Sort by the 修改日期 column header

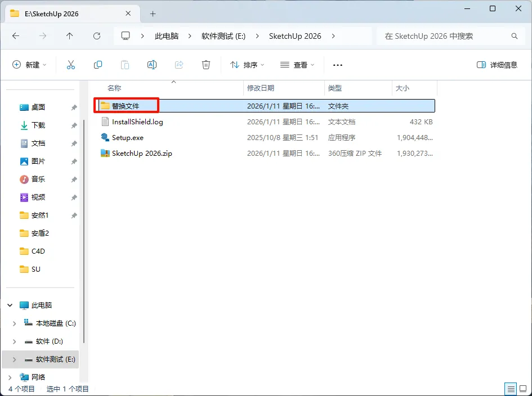coord(261,88)
